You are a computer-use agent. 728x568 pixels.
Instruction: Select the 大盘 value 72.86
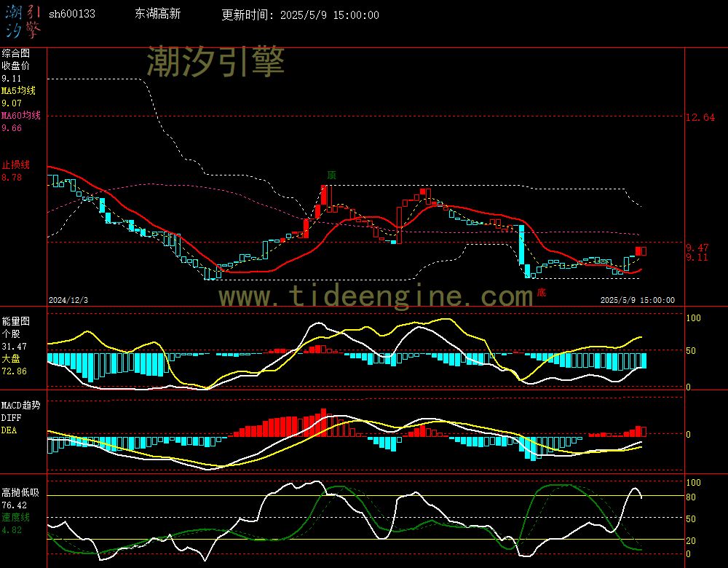14,371
